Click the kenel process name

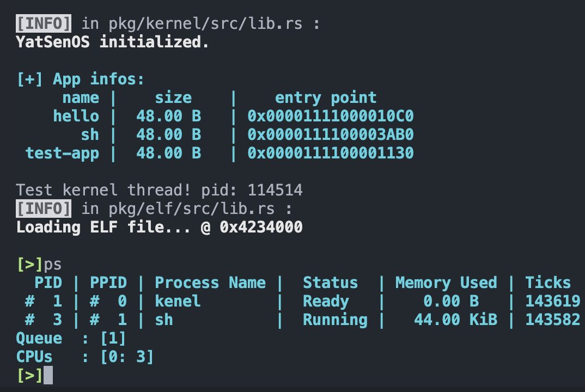(x=178, y=301)
